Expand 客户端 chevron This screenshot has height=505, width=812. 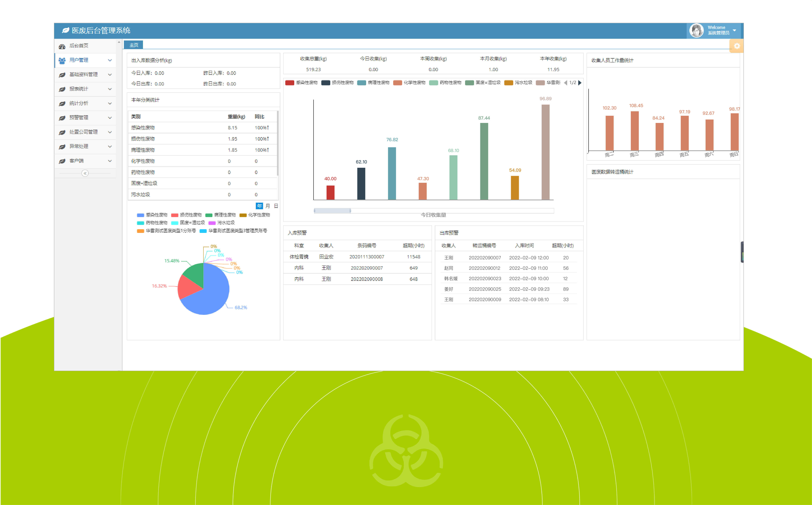pyautogui.click(x=110, y=161)
